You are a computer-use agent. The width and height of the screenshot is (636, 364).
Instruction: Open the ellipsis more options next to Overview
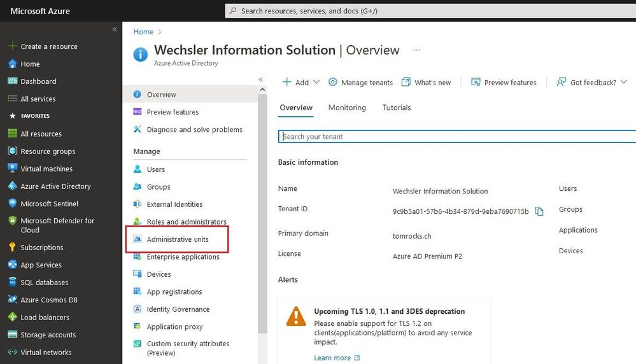point(416,50)
